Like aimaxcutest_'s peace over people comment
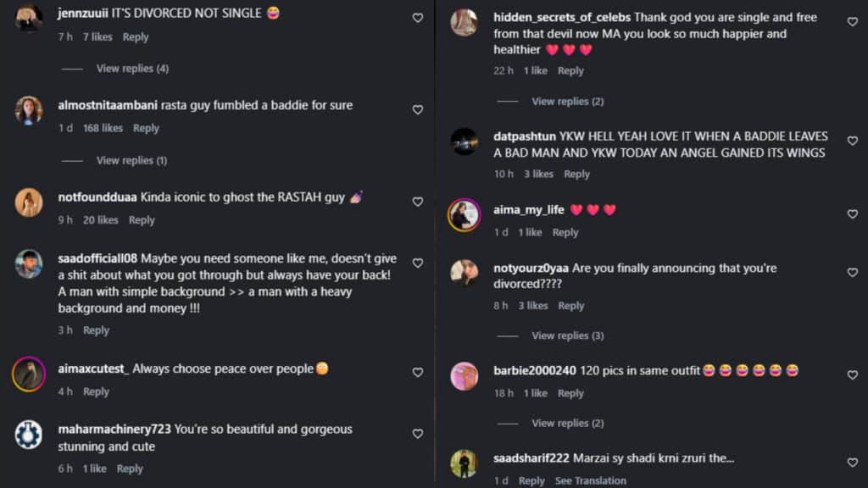 click(418, 373)
